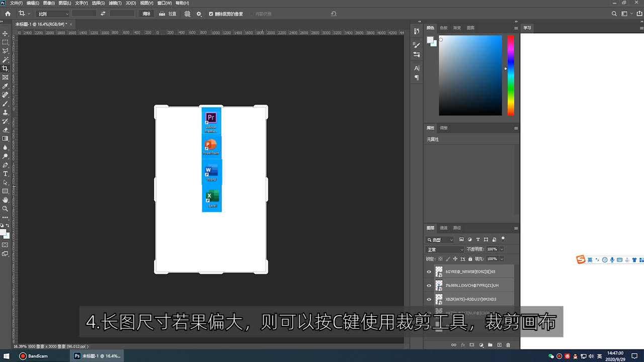
Task: Select the History Brush tool
Action: click(x=6, y=121)
